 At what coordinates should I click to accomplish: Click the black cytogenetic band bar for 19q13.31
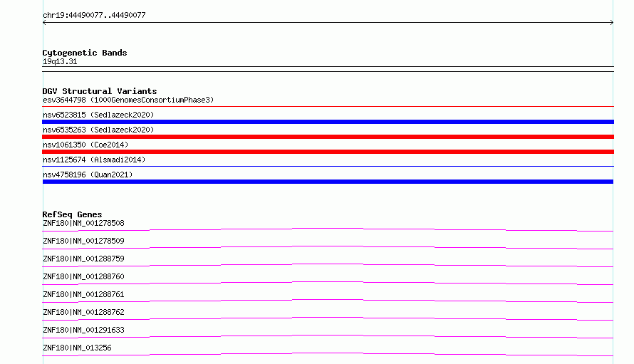328,69
